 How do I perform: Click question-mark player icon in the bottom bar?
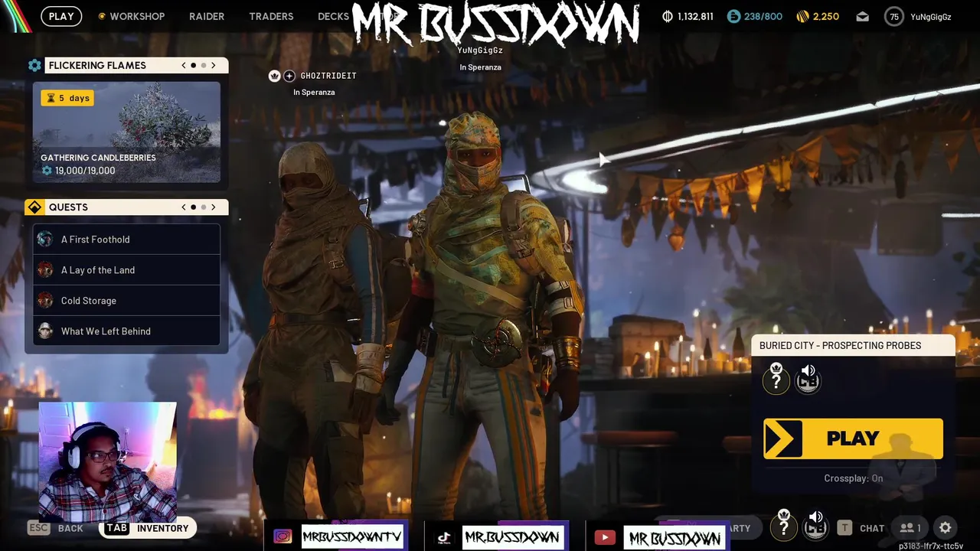(783, 525)
